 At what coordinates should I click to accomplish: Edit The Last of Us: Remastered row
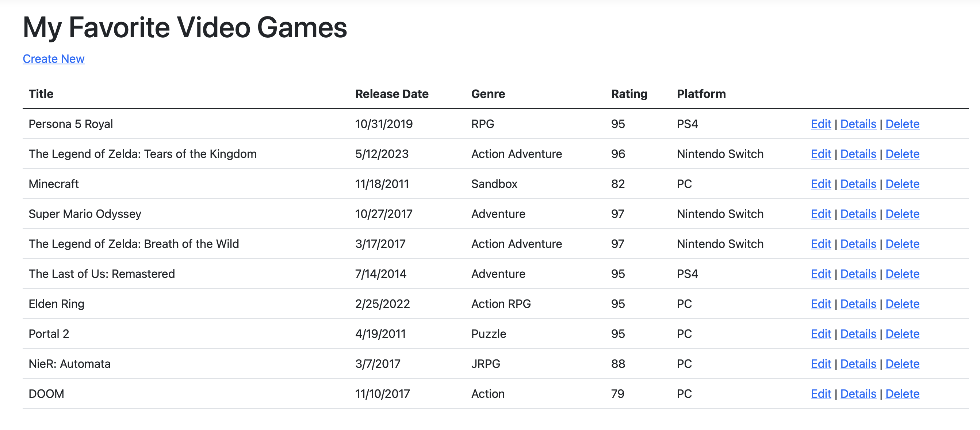point(820,274)
